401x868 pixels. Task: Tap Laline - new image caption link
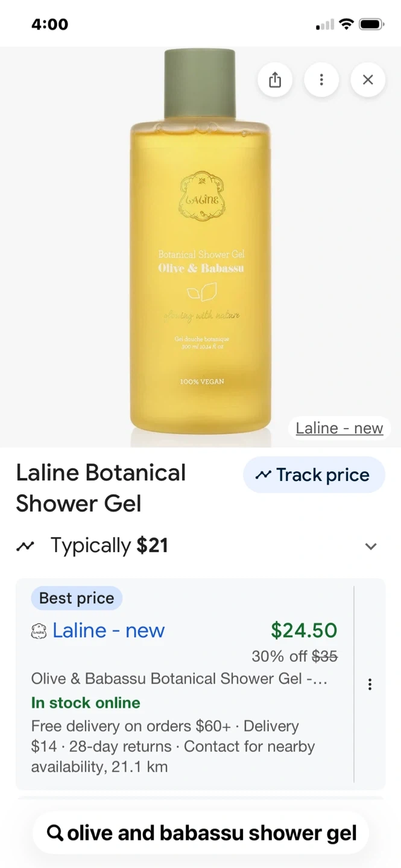pos(339,428)
